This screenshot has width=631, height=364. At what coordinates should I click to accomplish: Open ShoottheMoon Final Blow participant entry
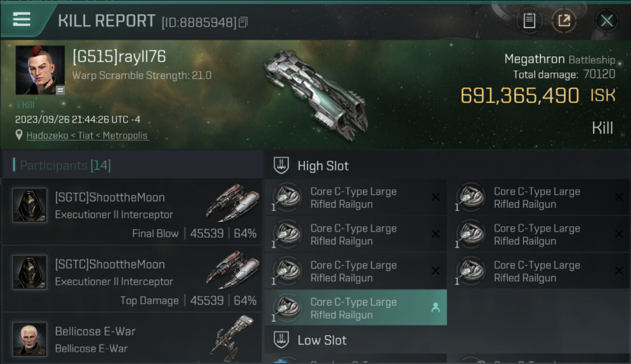[x=132, y=211]
